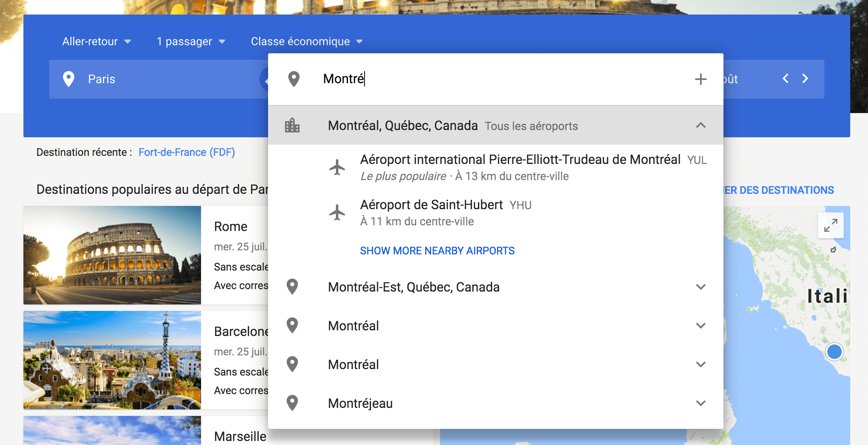Go to previous date with left arrow
This screenshot has height=445, width=868.
pos(786,78)
